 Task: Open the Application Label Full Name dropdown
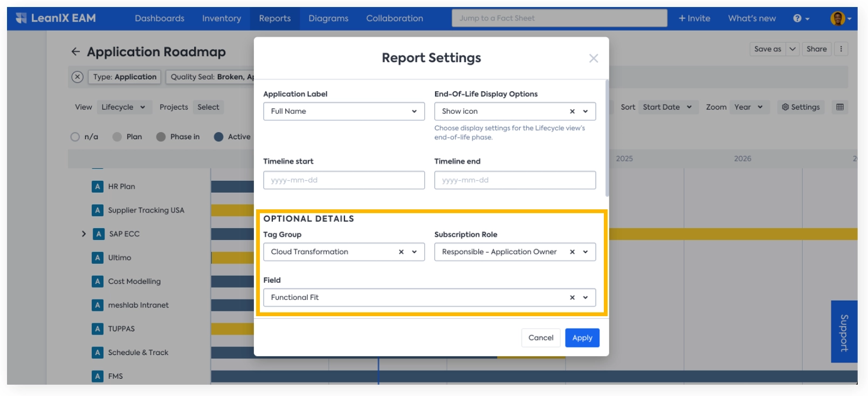tap(344, 111)
